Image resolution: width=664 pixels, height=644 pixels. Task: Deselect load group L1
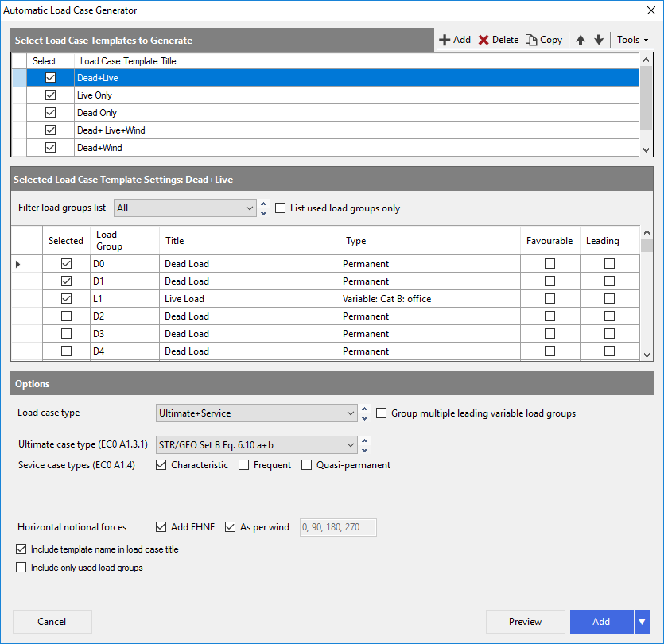[66, 298]
